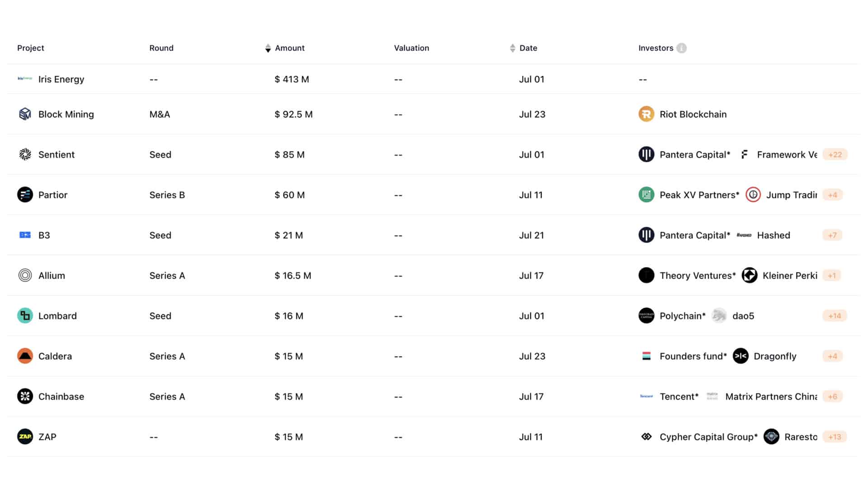868x488 pixels.
Task: Open the Dragonfly investor name
Action: pos(775,356)
